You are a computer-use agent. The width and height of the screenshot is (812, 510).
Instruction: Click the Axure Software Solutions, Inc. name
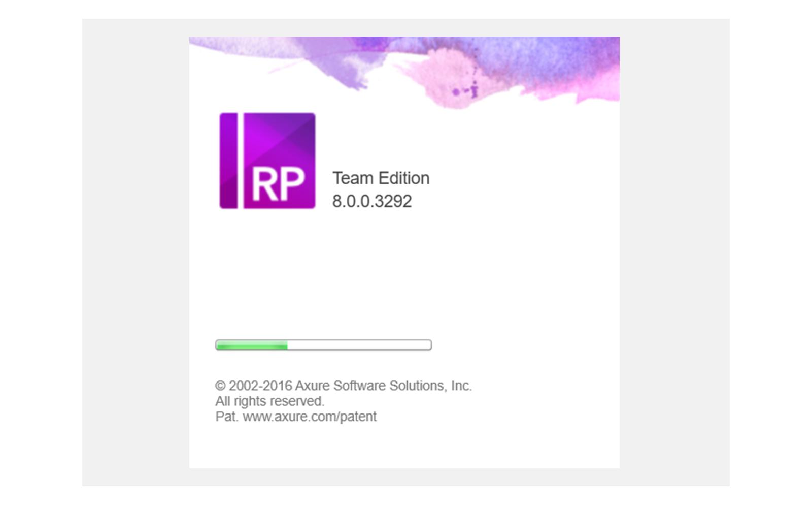click(384, 386)
